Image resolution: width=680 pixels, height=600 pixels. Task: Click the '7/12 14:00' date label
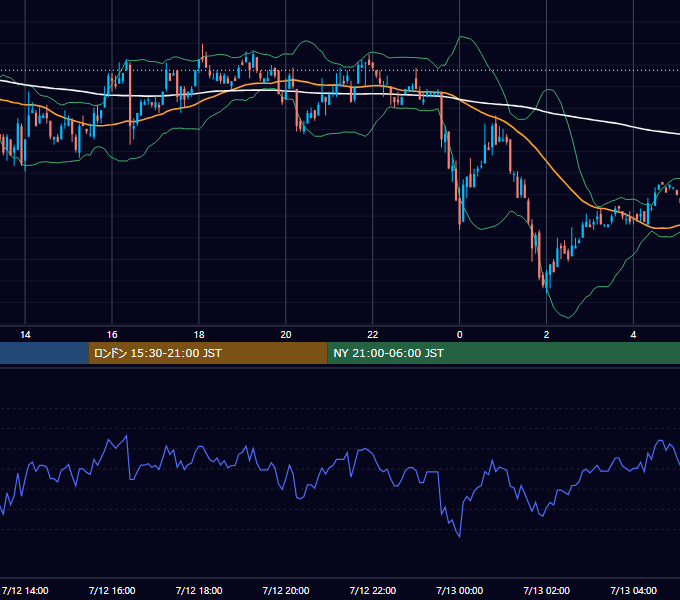[25, 590]
